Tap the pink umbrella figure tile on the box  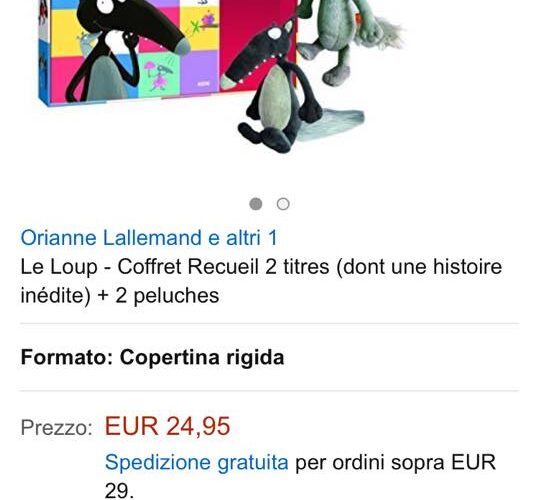158,74
